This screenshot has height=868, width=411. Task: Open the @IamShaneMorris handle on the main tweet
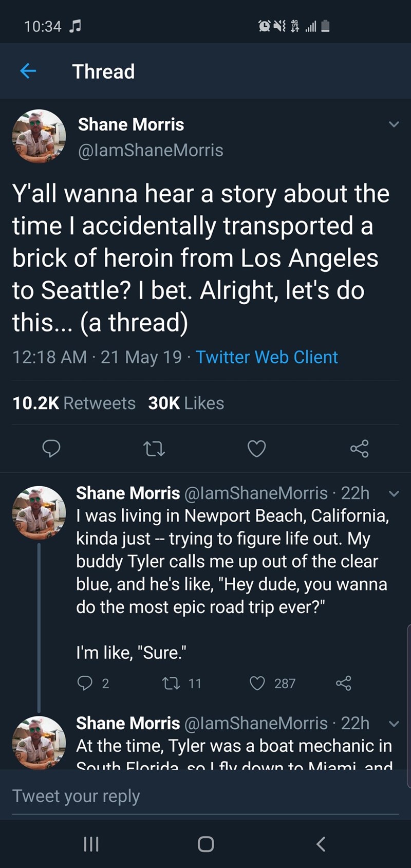pyautogui.click(x=151, y=150)
